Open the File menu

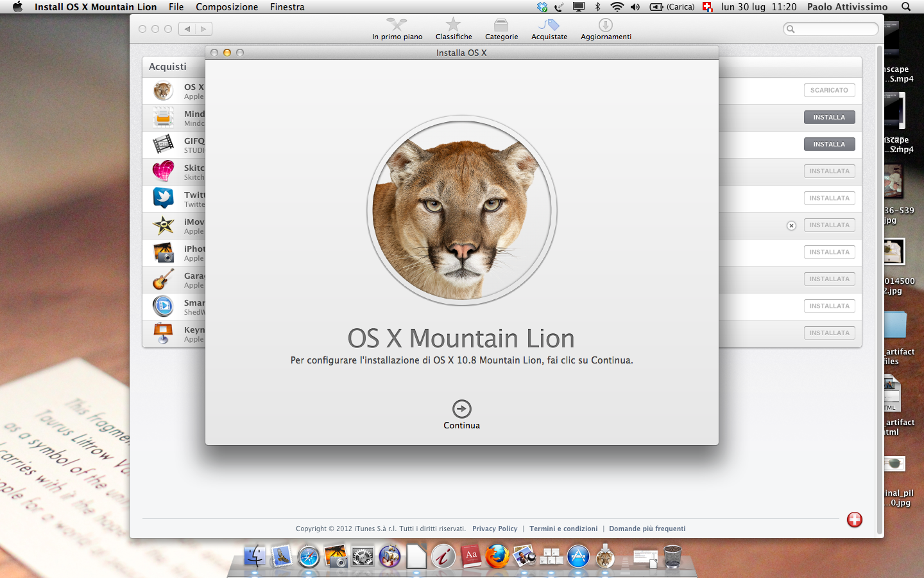click(176, 7)
